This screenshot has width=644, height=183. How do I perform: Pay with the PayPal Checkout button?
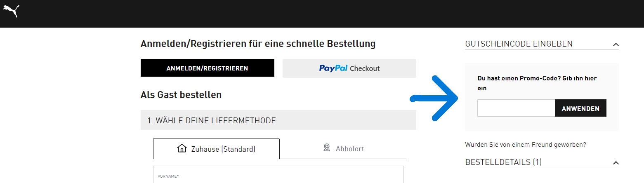349,68
